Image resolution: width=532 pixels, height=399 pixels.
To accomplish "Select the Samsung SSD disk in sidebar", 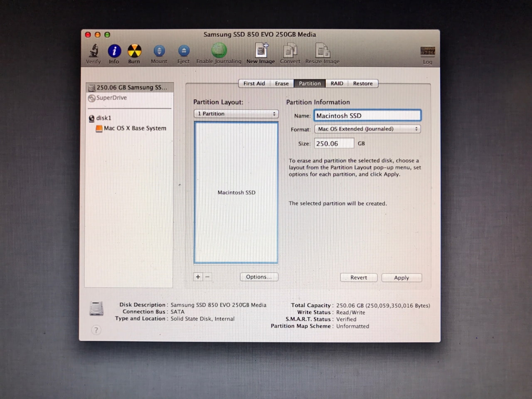I will coord(131,88).
